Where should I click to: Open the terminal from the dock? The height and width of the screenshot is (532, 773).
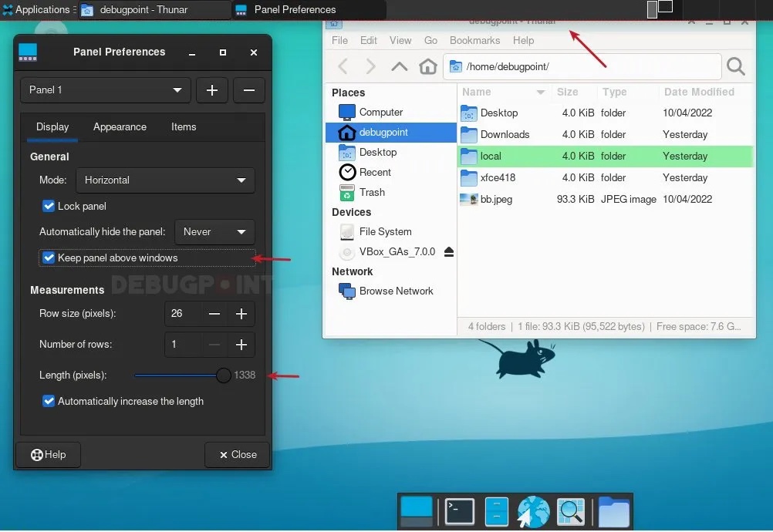[458, 511]
